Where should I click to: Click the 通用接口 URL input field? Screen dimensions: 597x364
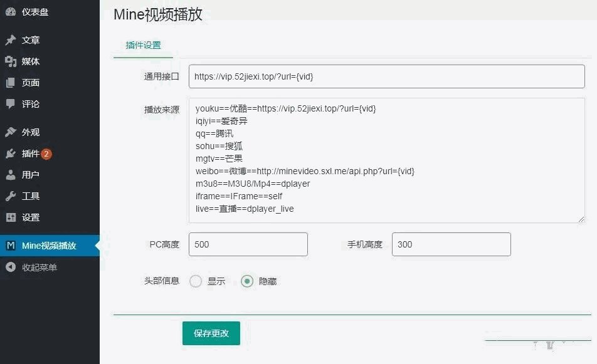[386, 76]
